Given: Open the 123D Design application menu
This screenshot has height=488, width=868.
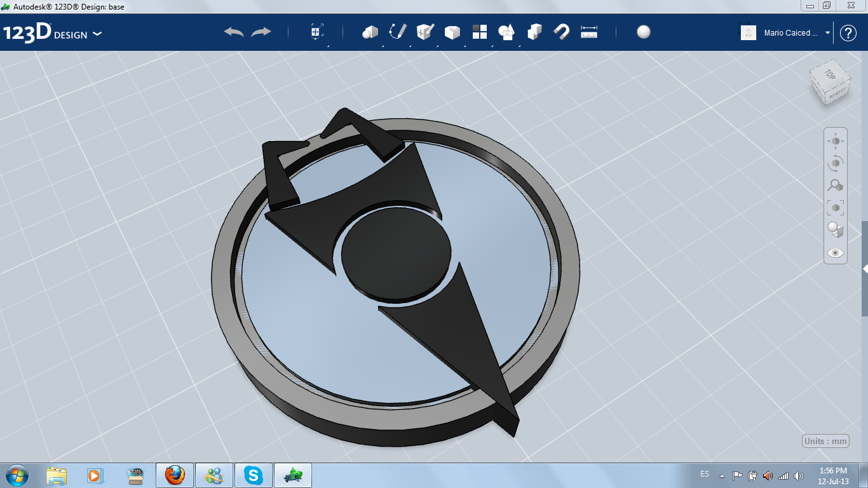Looking at the screenshot, I should coord(52,32).
